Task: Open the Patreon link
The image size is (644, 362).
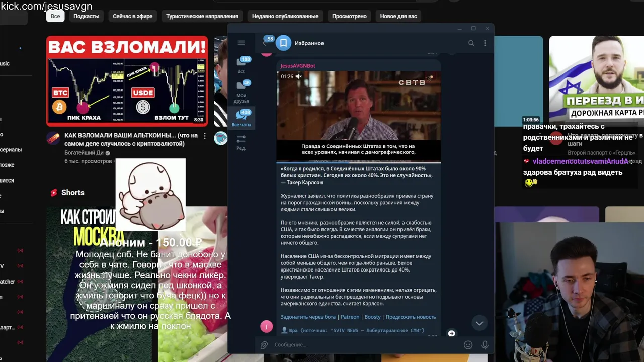Action: pos(350,317)
